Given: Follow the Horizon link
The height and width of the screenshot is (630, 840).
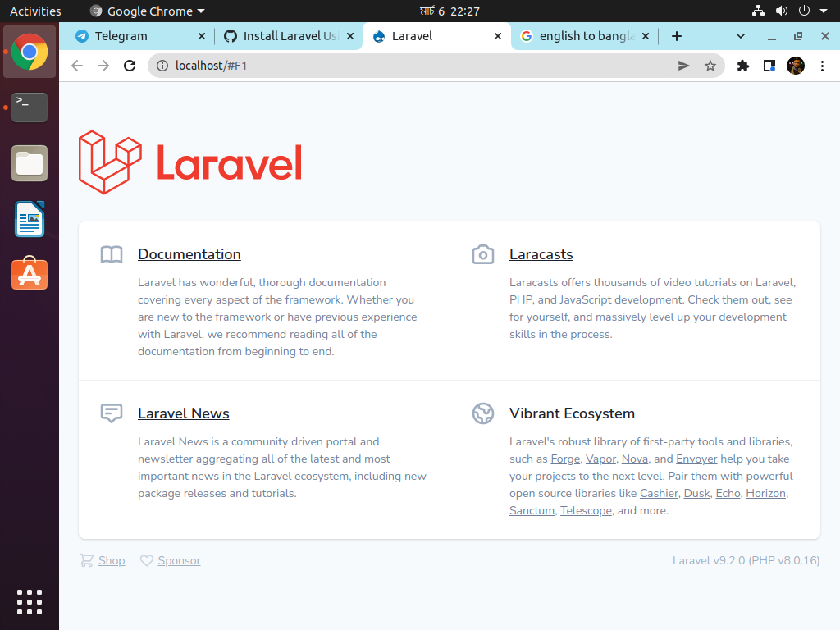Looking at the screenshot, I should pos(765,493).
